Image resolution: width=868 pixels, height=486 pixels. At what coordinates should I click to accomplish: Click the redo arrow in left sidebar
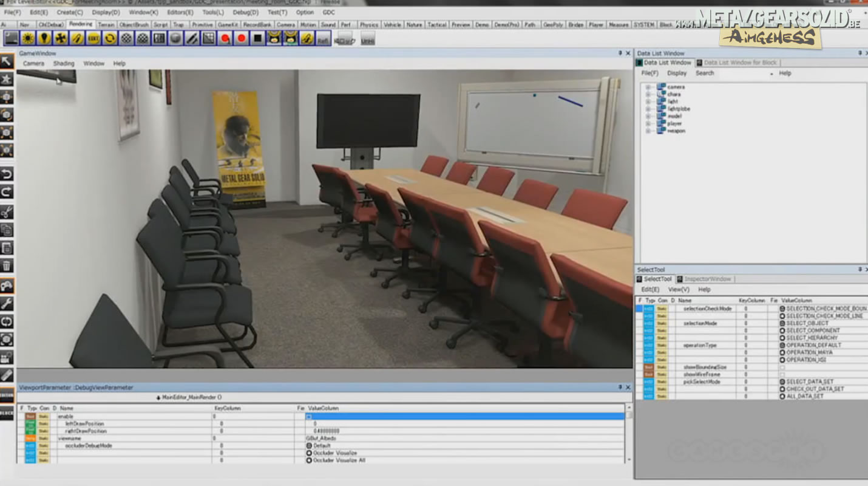click(7, 193)
